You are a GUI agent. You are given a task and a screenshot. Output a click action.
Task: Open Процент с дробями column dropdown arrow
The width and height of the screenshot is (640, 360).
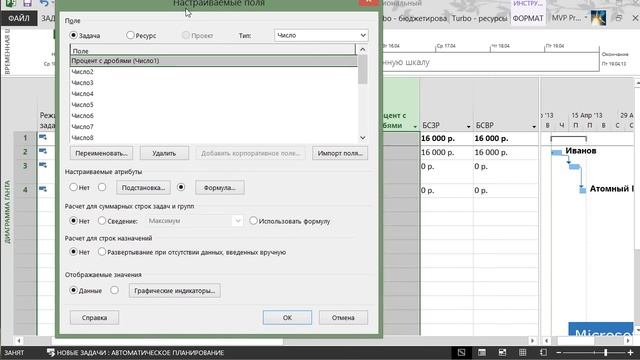(x=415, y=127)
